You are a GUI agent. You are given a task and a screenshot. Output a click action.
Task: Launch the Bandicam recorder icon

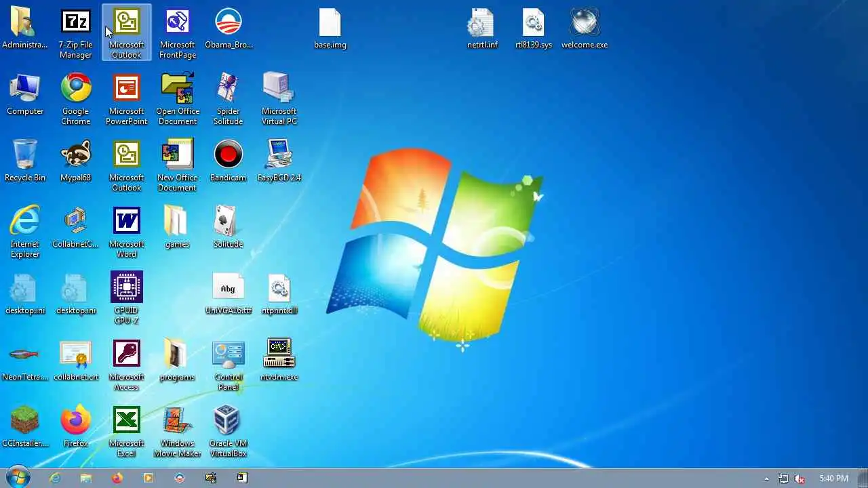[229, 161]
